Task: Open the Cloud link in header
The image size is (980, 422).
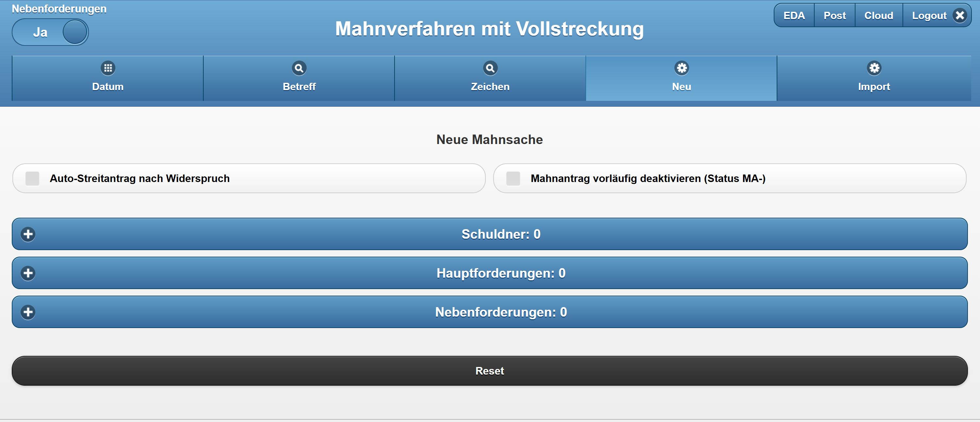Action: 878,16
